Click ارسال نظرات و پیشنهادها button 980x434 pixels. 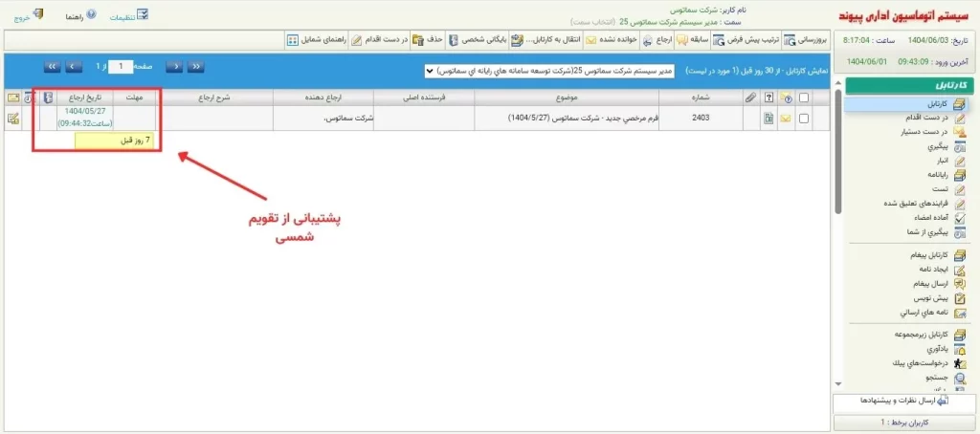[903, 401]
